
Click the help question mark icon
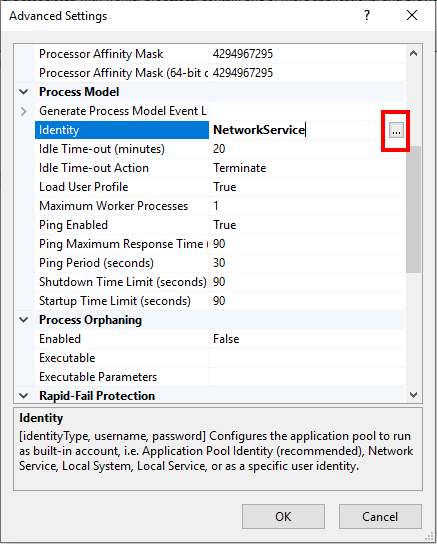(x=367, y=15)
